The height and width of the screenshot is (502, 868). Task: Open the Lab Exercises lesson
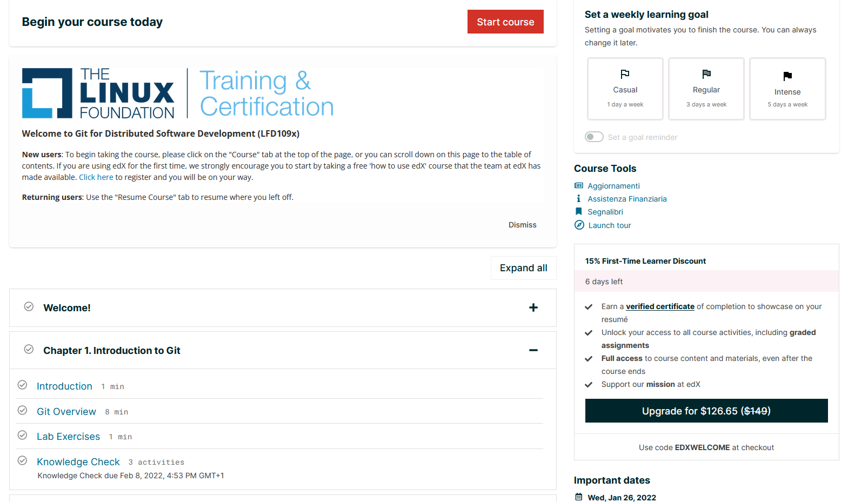(x=68, y=437)
